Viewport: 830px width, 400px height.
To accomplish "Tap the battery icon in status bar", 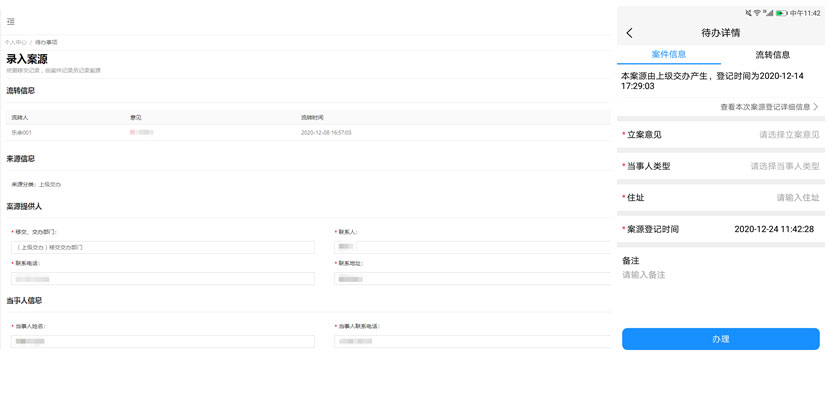I will (x=781, y=13).
